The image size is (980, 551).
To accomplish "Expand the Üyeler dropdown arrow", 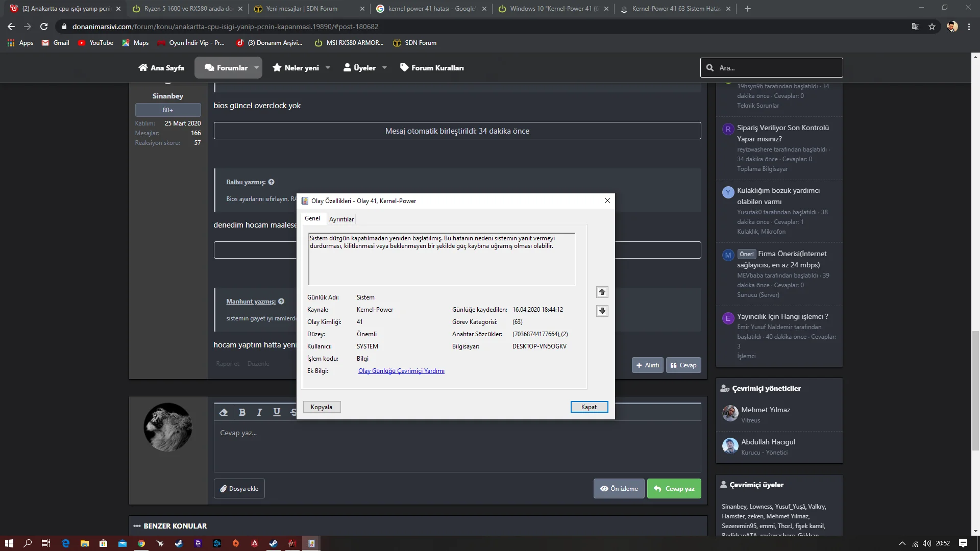I will pyautogui.click(x=384, y=67).
